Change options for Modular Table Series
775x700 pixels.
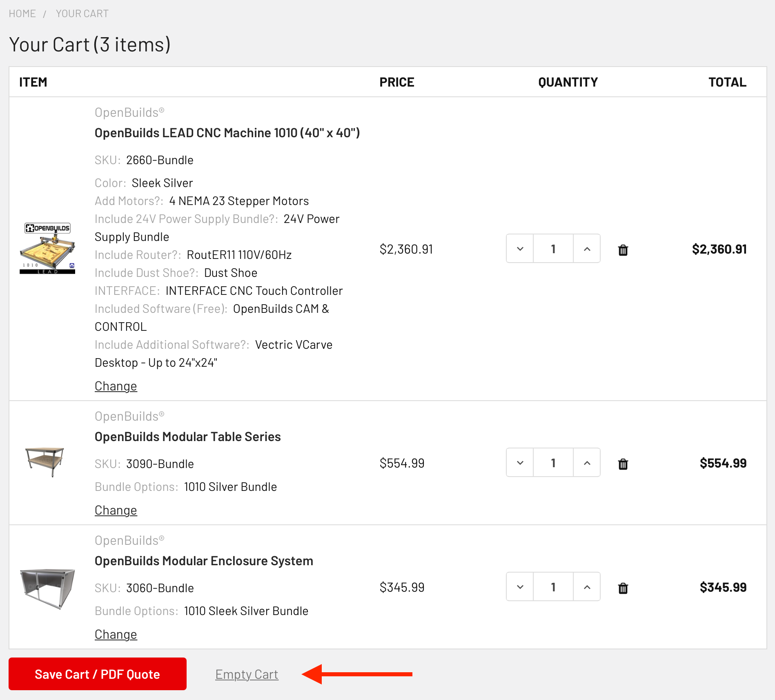click(x=116, y=510)
